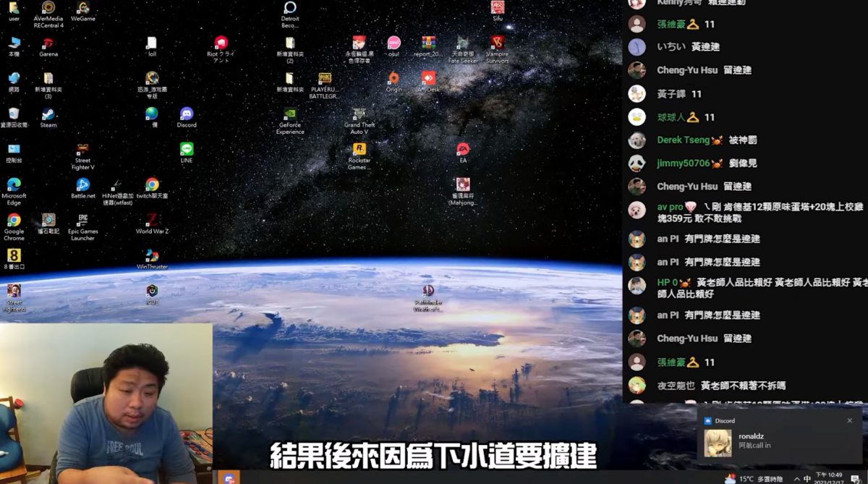Open the iCUE desktop shortcut
Viewport: 868px width, 484px height.
pos(152,294)
